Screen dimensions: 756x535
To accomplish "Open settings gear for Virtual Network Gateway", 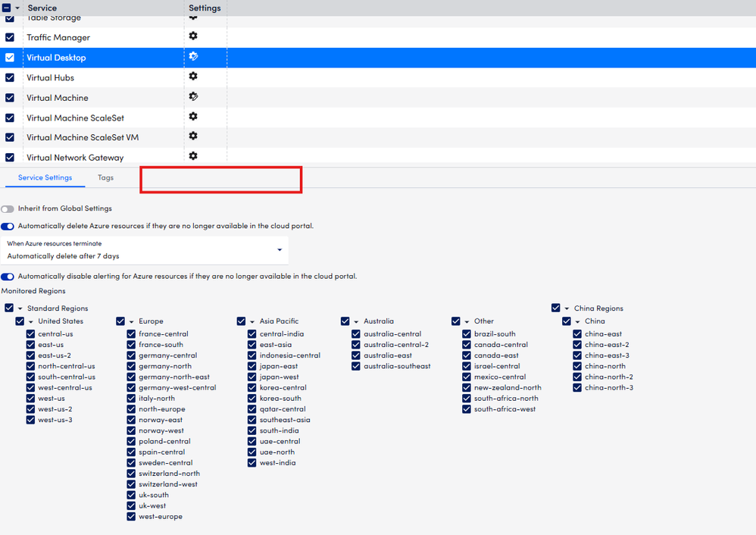I will pos(193,156).
